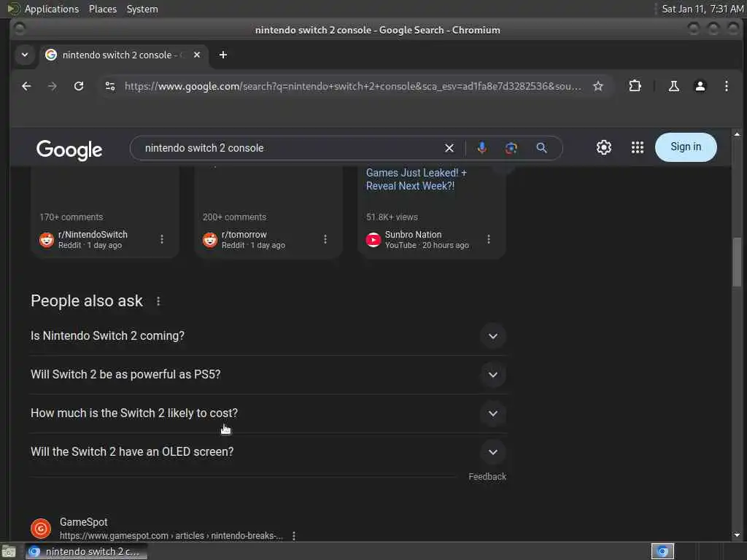Click the show desktop icon in taskbar
Viewport: 747px width, 560px height.
click(9, 552)
